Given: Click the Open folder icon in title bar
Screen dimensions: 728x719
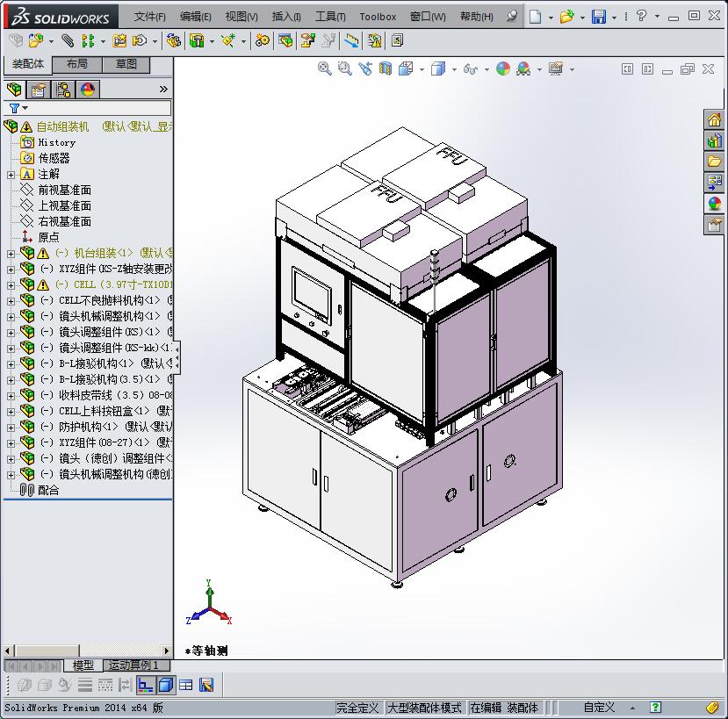Looking at the screenshot, I should coord(566,17).
